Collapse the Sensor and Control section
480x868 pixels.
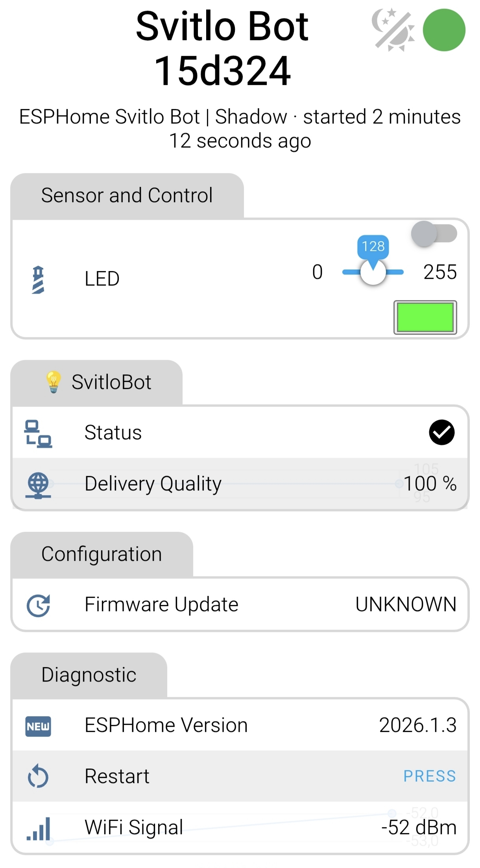pyautogui.click(x=127, y=196)
